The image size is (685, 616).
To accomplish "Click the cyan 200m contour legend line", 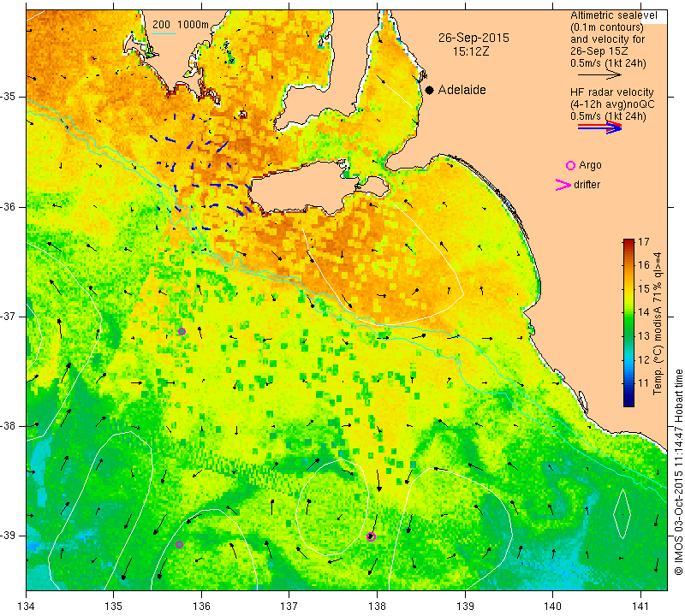I will pos(164,33).
